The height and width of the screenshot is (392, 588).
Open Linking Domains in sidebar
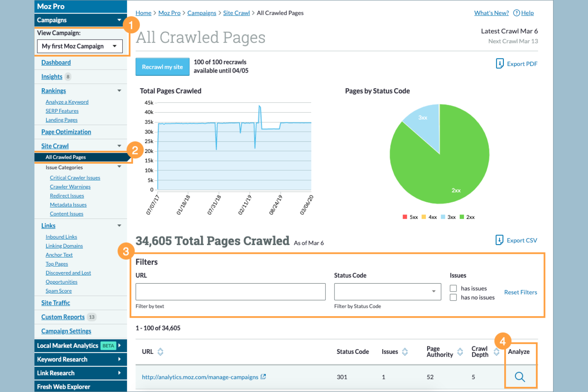click(64, 246)
